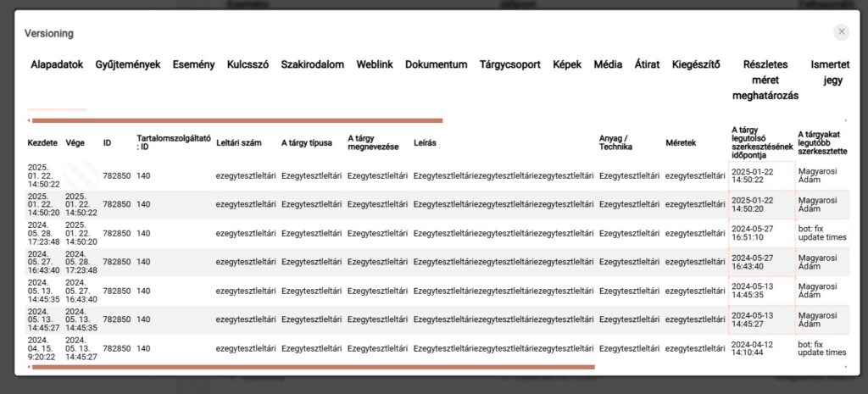Viewport: 868px width, 394px height.
Task: Click the Leírás column header
Action: click(x=425, y=142)
